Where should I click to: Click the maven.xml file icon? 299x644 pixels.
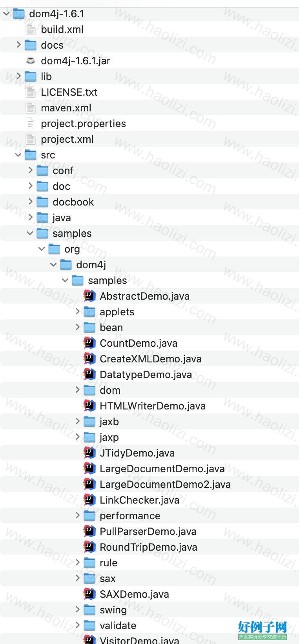click(31, 108)
